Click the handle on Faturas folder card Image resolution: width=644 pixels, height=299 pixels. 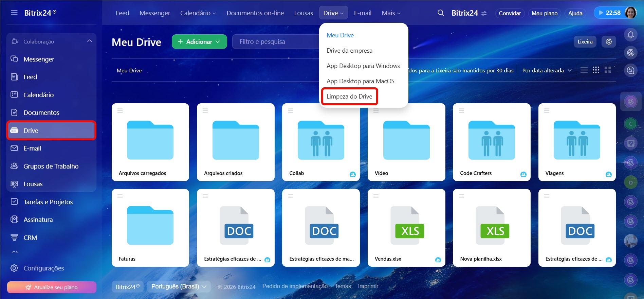[120, 196]
